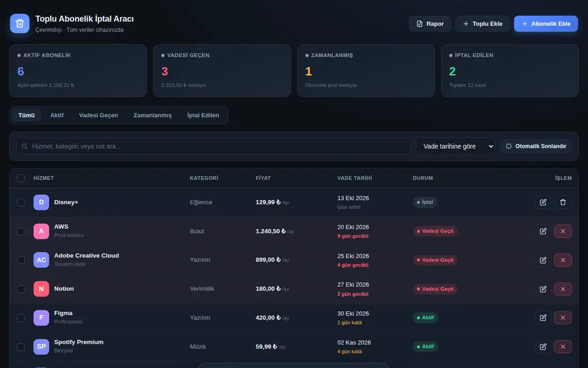Open the Rapor button
The width and height of the screenshot is (588, 368).
pos(430,24)
